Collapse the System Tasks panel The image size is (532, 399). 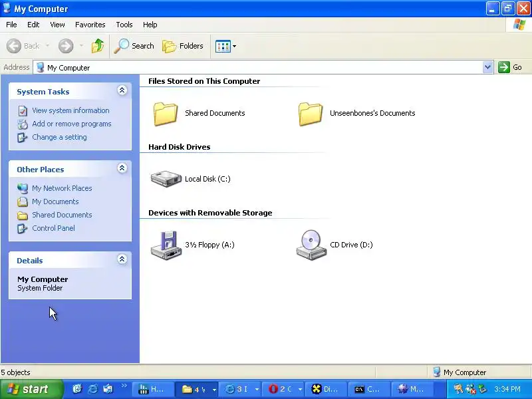point(122,90)
